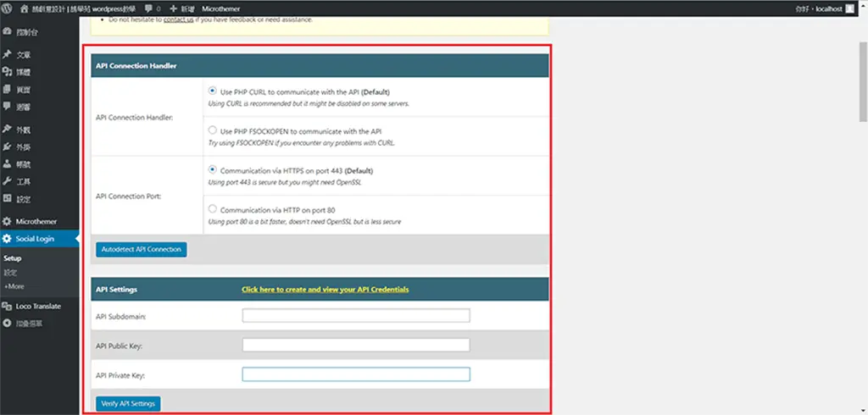
Task: Go to Dashboard via its gauge icon
Action: pos(7,32)
